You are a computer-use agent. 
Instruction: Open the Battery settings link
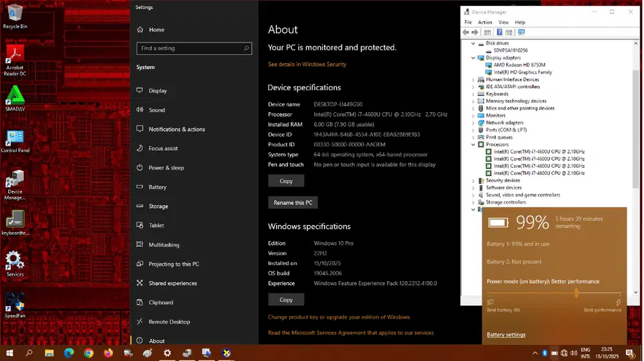(506, 335)
